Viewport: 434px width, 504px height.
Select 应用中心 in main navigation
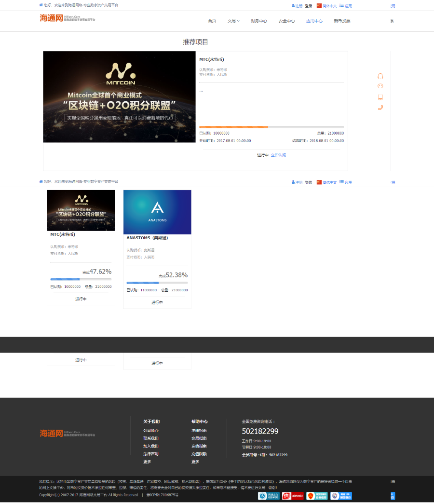click(314, 21)
